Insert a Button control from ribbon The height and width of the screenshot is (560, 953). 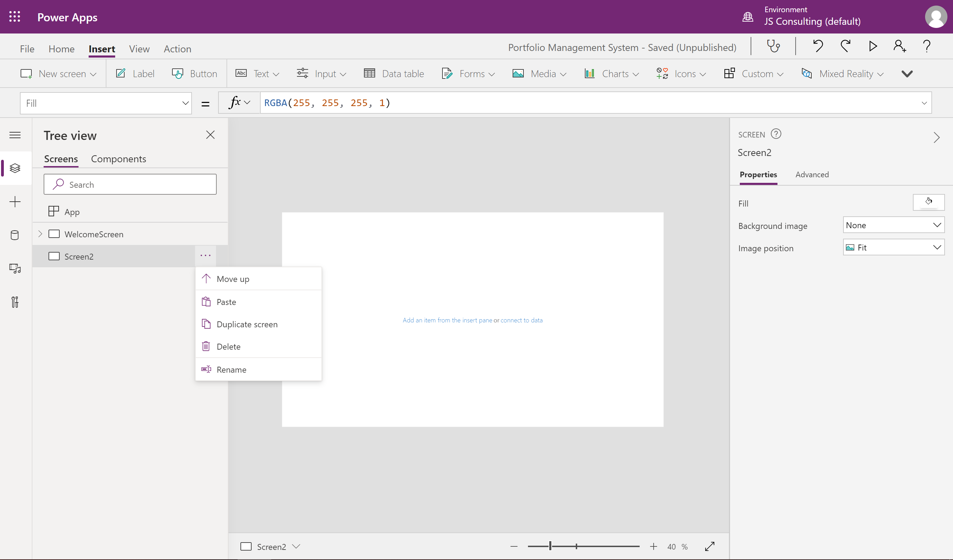click(x=195, y=74)
